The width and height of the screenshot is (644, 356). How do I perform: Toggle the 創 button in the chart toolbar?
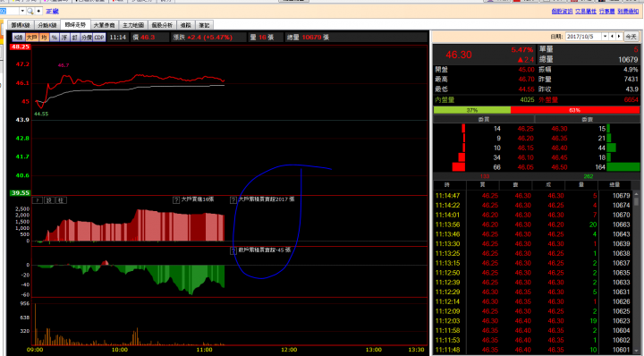coord(75,38)
